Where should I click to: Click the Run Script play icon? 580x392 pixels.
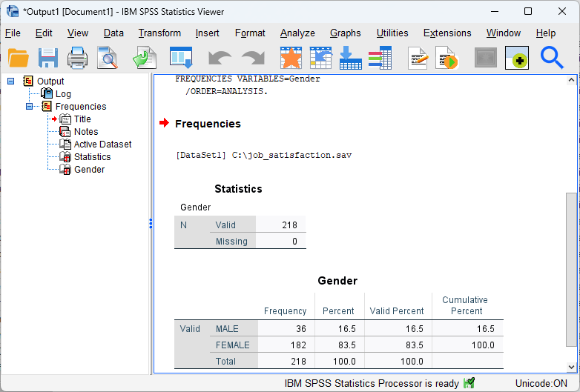click(446, 58)
